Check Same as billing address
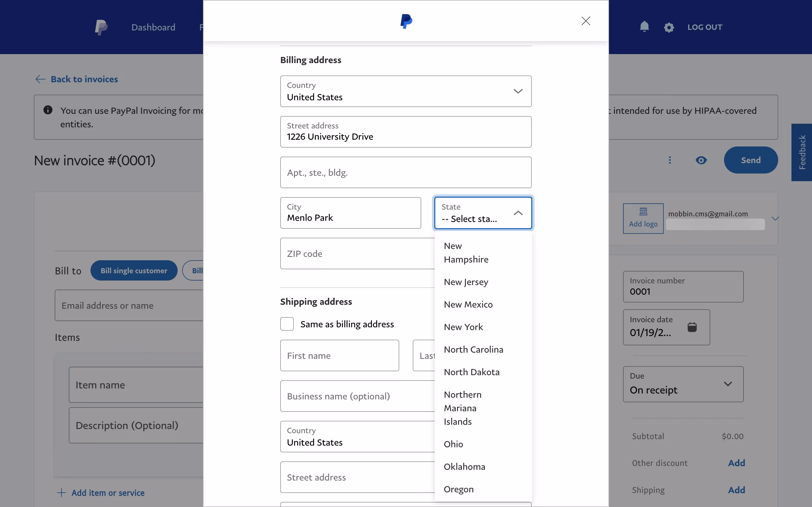812x507 pixels. pos(287,324)
